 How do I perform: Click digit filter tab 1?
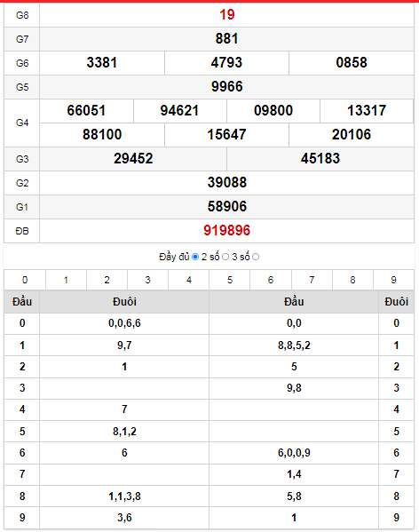pyautogui.click(x=66, y=280)
